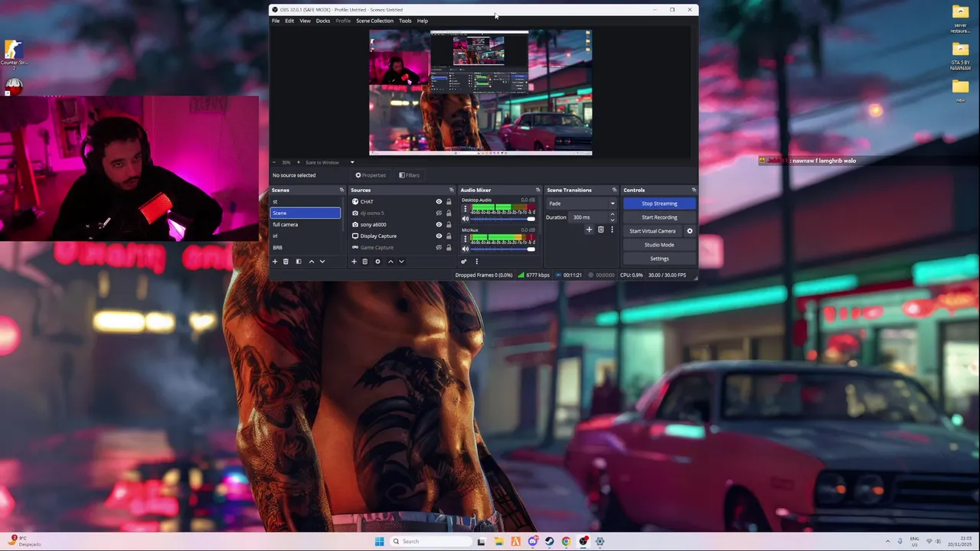Pop out the Scenes dock
Image resolution: width=980 pixels, height=551 pixels.
341,190
